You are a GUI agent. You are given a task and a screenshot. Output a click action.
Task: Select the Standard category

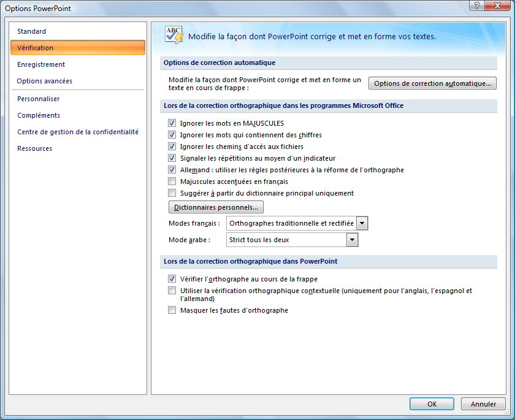tap(78, 31)
